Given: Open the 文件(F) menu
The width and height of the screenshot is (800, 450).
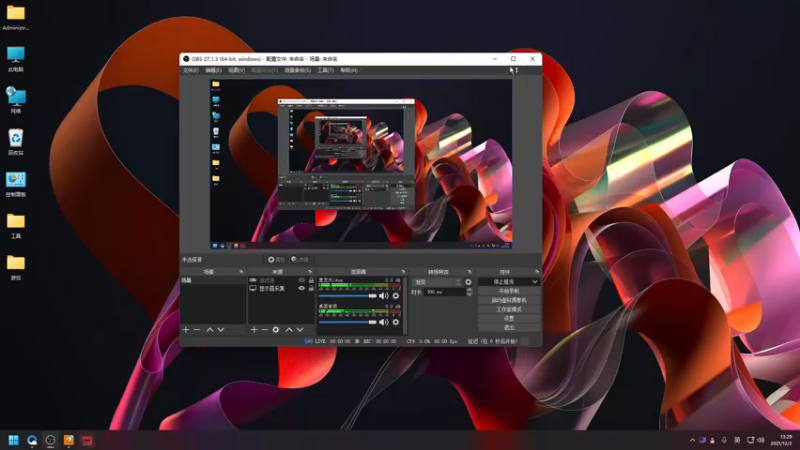Looking at the screenshot, I should (x=190, y=70).
